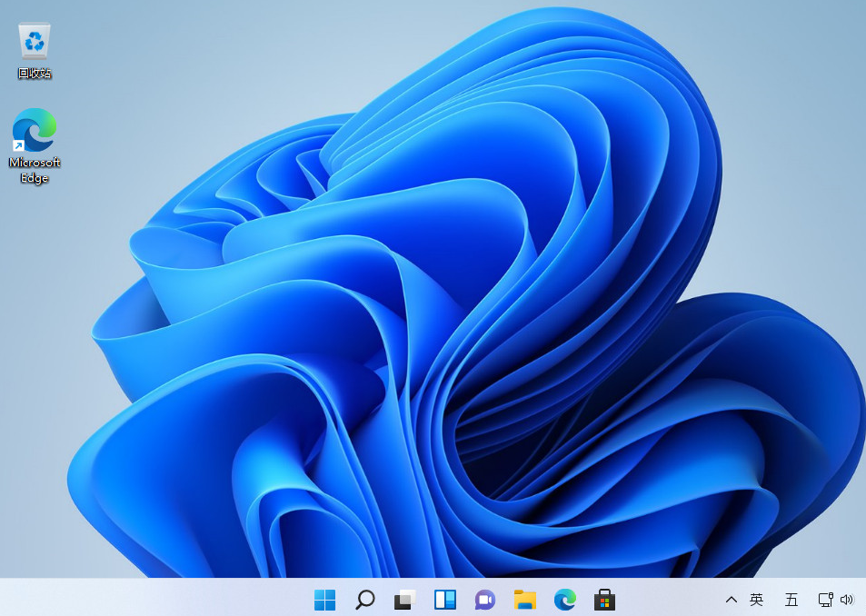Select the 五笔 input mode indicator
Screen dimensions: 866x616
[791, 600]
